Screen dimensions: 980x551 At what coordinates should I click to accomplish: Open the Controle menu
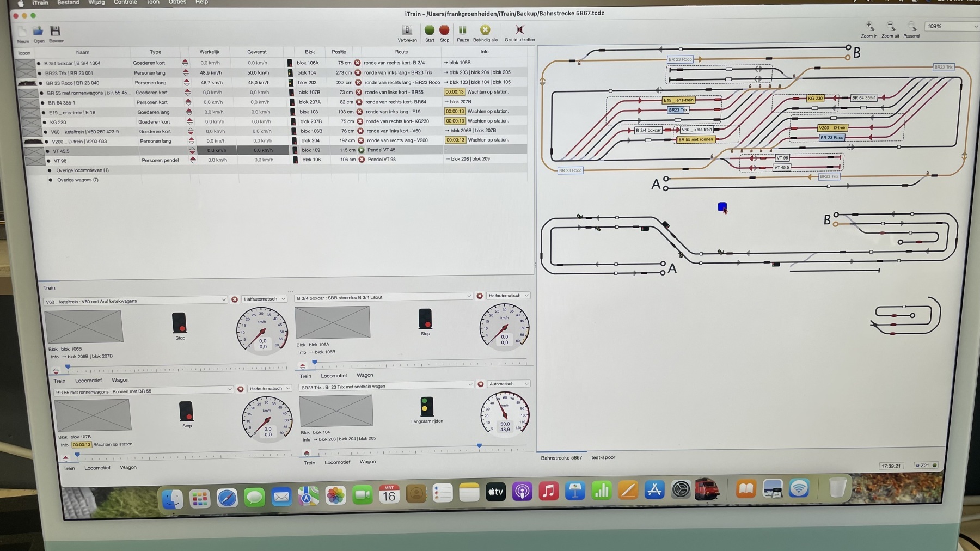[x=125, y=3]
